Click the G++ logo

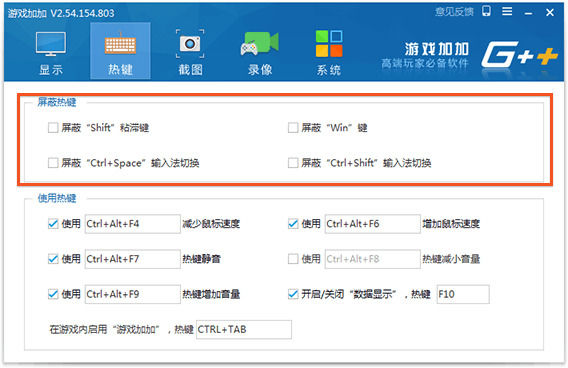(519, 54)
